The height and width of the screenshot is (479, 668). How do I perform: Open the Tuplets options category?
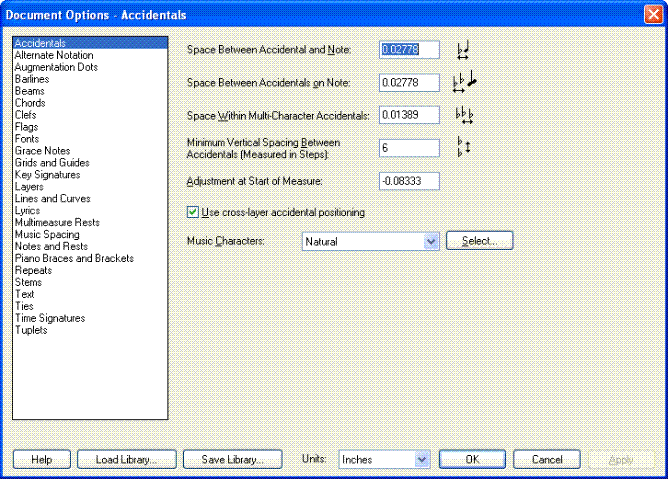(31, 330)
